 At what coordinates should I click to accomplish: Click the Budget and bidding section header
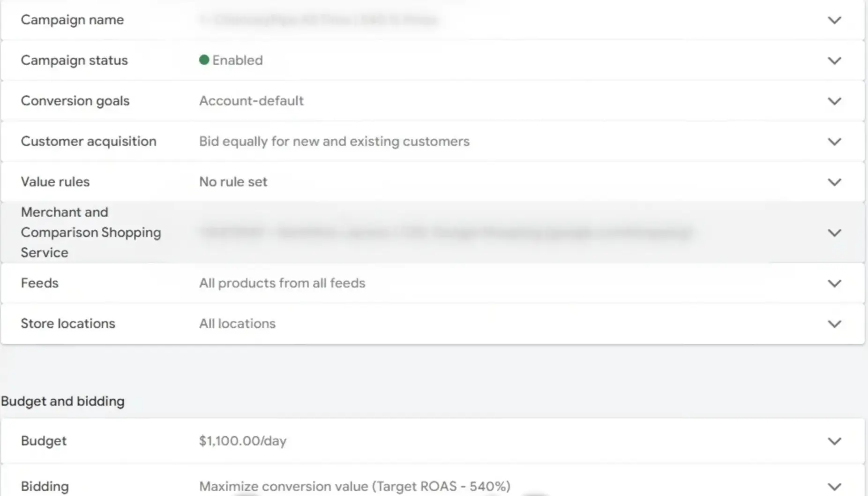62,401
